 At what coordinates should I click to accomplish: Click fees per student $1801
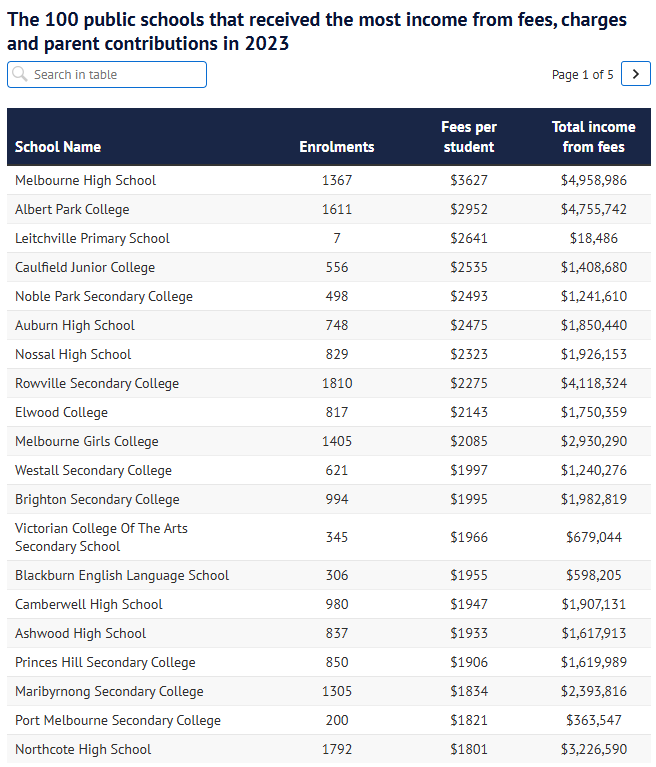(469, 749)
